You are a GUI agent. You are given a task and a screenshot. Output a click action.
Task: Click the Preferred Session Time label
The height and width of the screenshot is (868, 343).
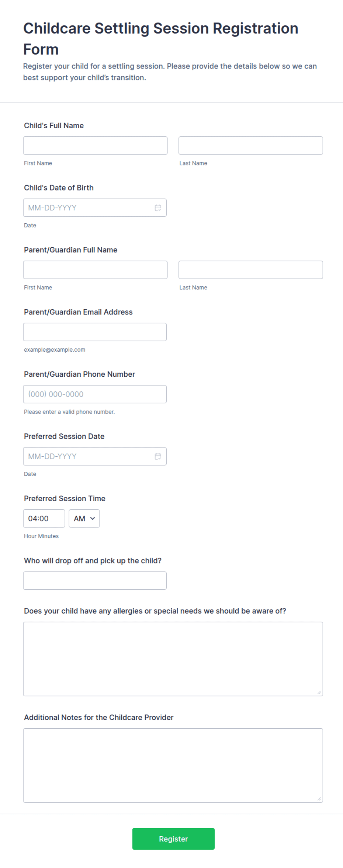(65, 498)
